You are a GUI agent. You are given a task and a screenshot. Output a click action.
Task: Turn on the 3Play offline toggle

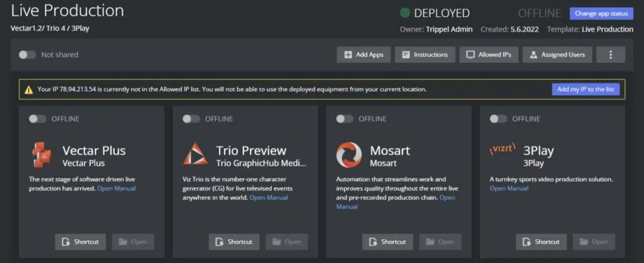pos(498,119)
